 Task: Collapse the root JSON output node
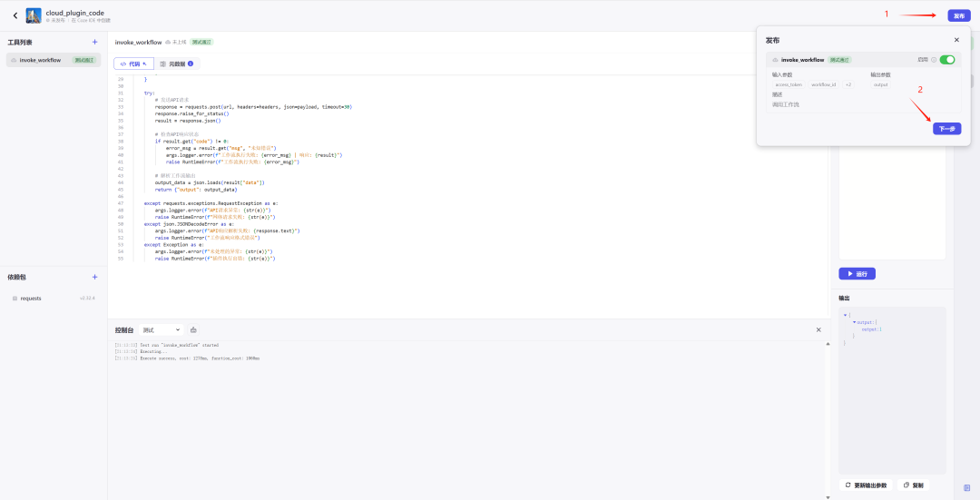tap(845, 315)
